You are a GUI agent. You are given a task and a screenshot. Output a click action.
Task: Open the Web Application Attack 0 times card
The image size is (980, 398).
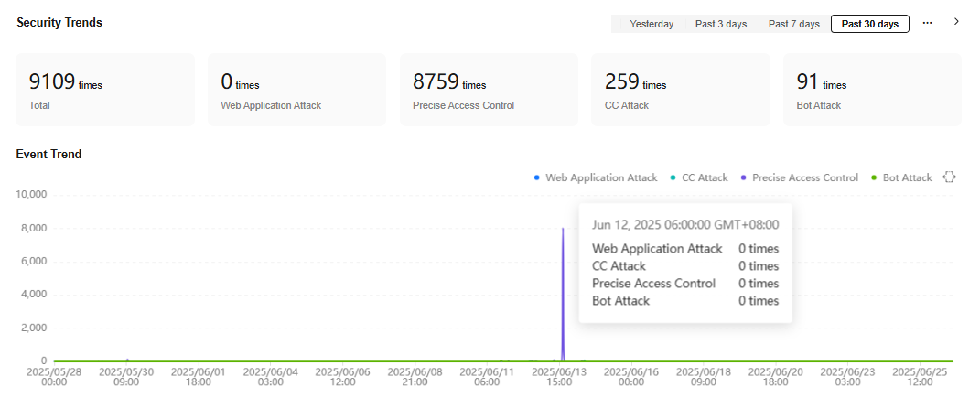tap(296, 90)
